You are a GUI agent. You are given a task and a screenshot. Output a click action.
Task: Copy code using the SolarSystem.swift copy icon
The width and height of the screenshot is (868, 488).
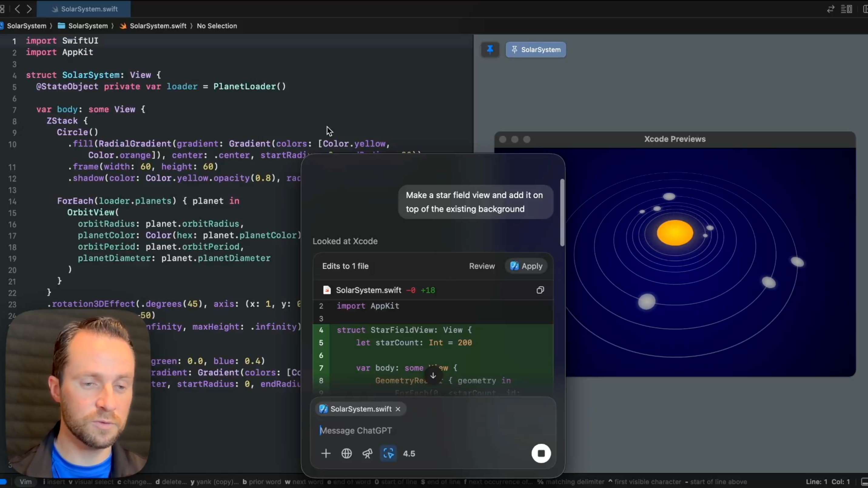pos(540,290)
